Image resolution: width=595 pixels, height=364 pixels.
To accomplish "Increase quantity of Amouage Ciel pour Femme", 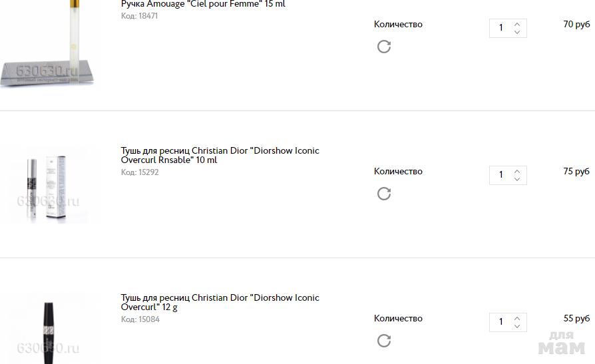I will point(517,24).
